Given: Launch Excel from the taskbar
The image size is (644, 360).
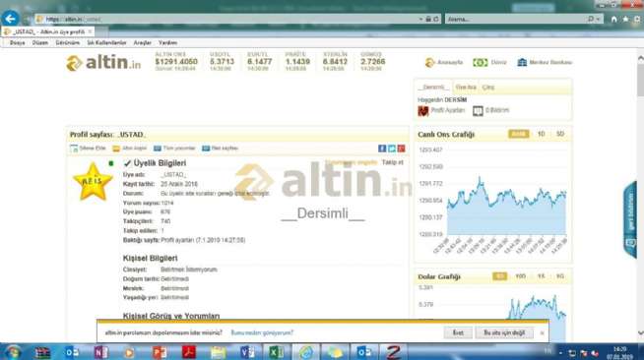Looking at the screenshot, I should [x=277, y=352].
